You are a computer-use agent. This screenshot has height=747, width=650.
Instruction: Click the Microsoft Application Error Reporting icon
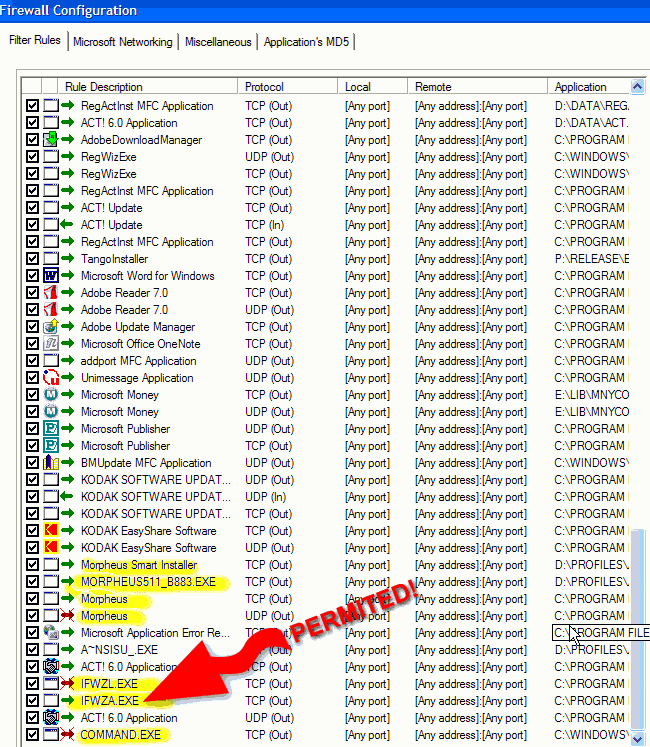pyautogui.click(x=51, y=633)
